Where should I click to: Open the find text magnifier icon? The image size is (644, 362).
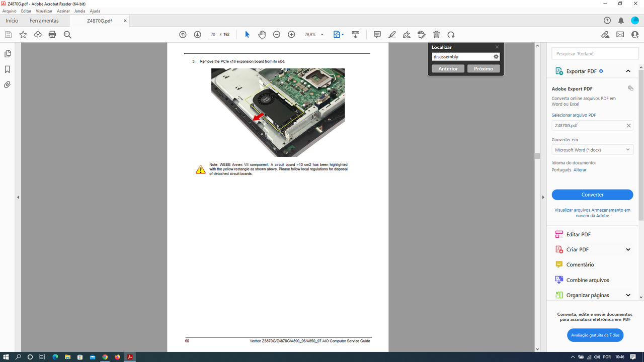67,35
